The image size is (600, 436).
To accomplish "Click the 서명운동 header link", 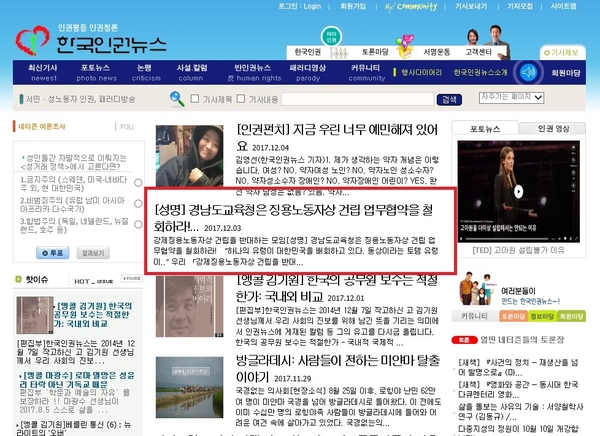I will [437, 52].
